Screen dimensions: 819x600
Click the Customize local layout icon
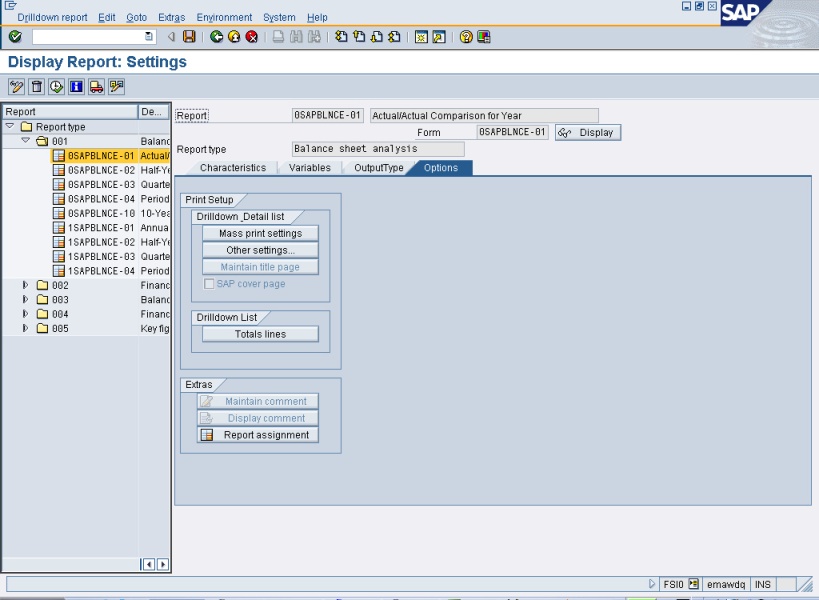pyautogui.click(x=484, y=37)
